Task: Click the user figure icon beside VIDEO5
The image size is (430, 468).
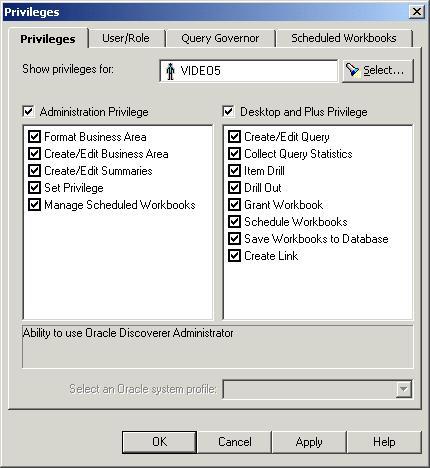Action: (170, 71)
